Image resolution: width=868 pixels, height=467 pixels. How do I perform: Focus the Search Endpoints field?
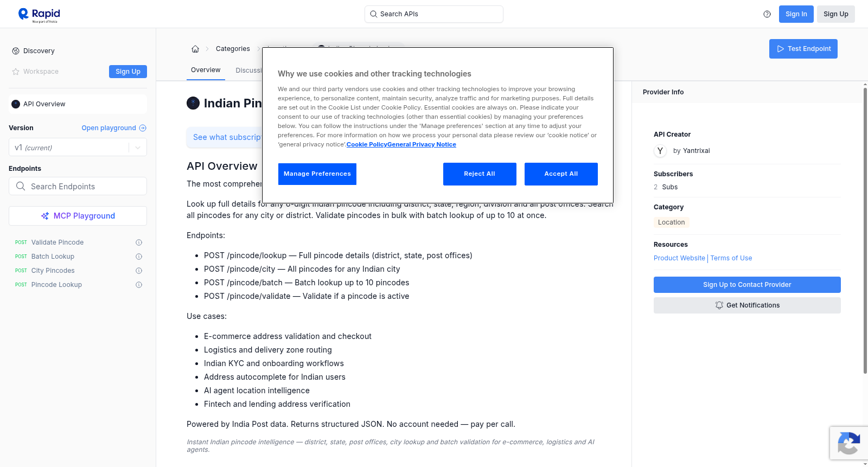point(78,186)
